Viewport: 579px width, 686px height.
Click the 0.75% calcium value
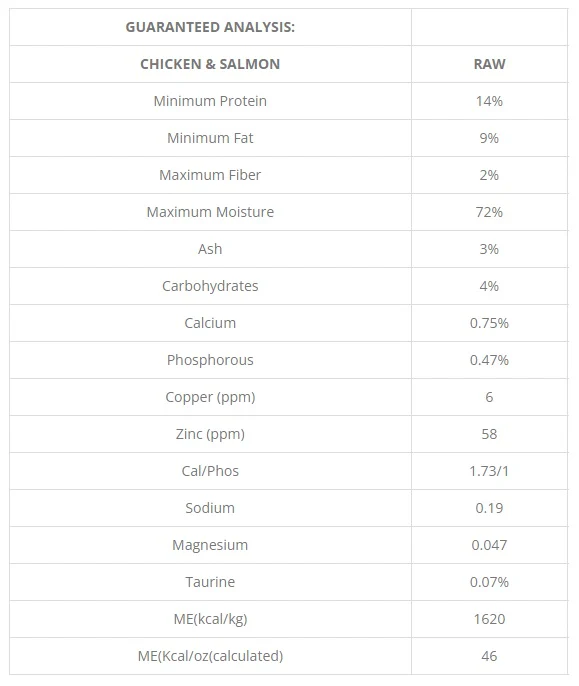pos(489,323)
